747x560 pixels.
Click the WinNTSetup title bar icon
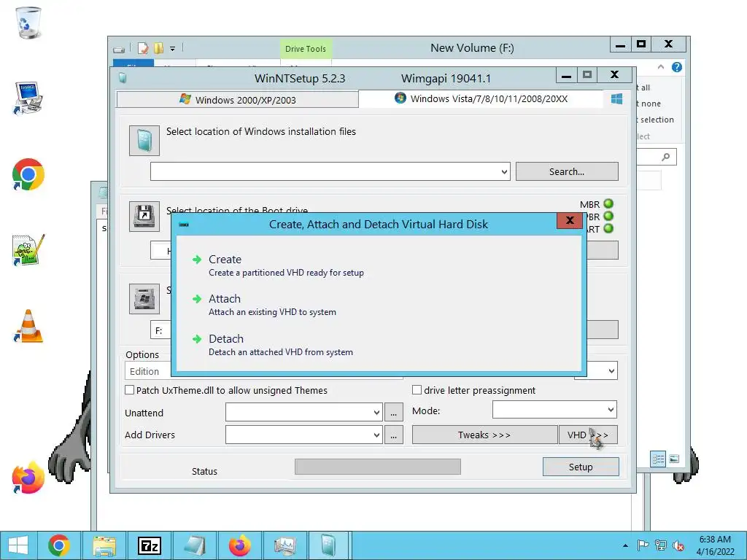[x=123, y=77]
